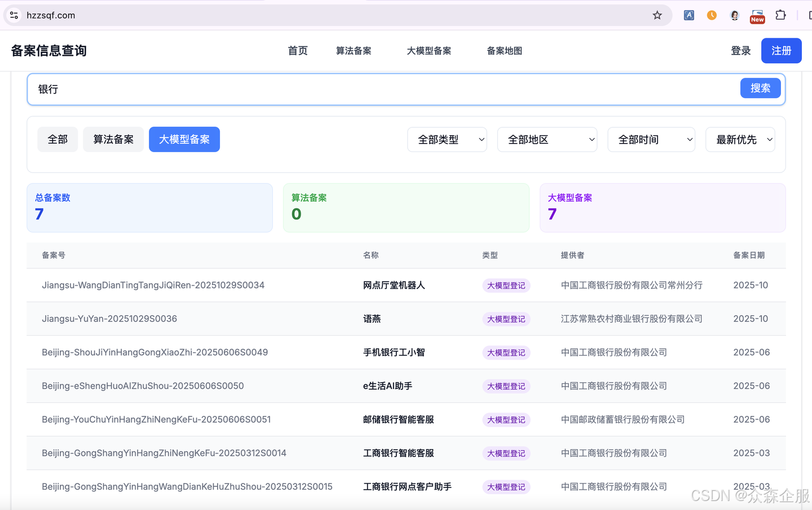Open the 全部时间 dropdown
The height and width of the screenshot is (510, 812).
651,140
